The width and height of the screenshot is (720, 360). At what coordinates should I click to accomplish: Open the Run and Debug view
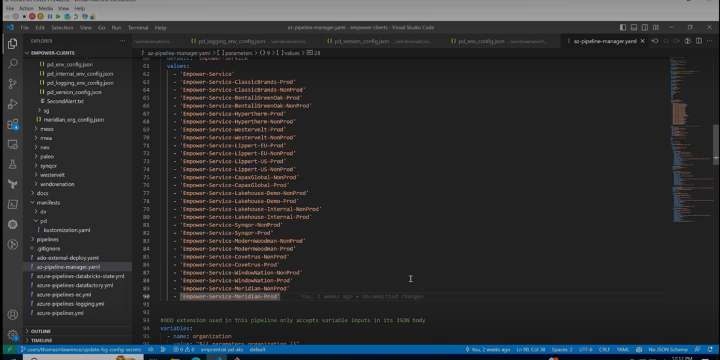click(12, 104)
